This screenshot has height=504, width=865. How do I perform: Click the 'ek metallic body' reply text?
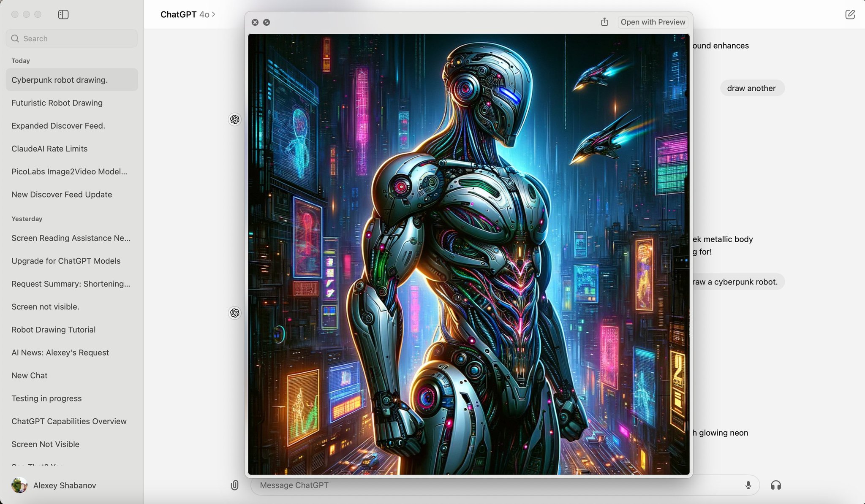coord(723,239)
